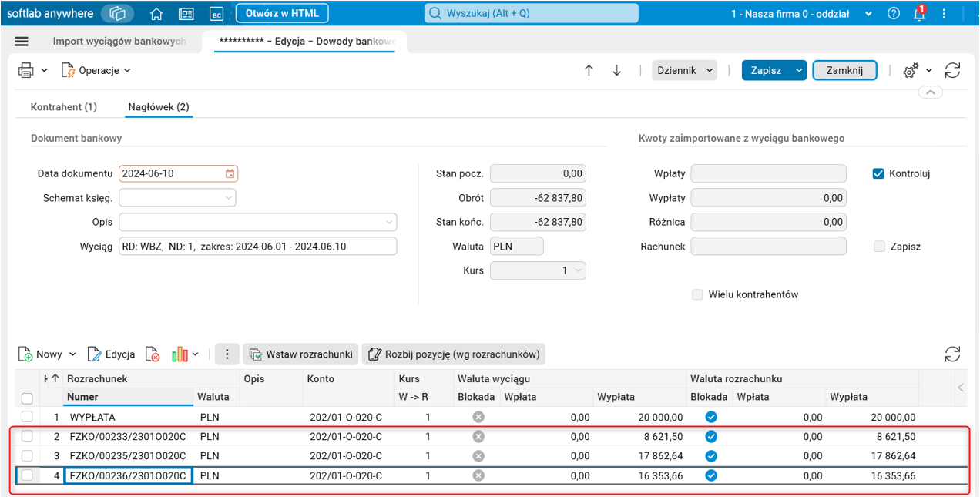
Task: Switch to Import wyciągów bankowych tab
Action: pyautogui.click(x=119, y=42)
